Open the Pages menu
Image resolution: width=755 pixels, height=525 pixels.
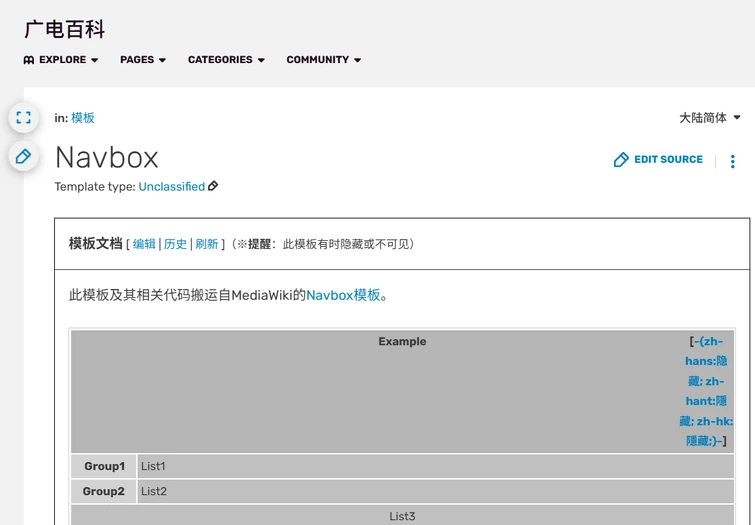[143, 60]
